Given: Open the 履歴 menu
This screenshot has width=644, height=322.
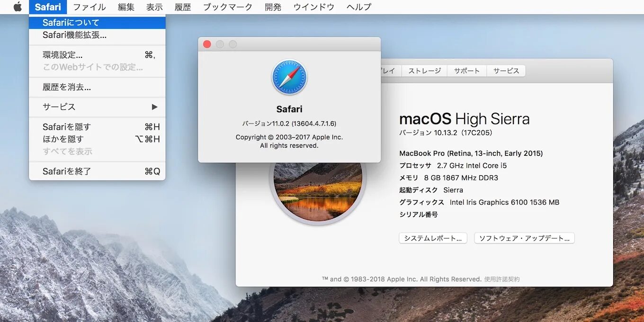Looking at the screenshot, I should (x=183, y=7).
